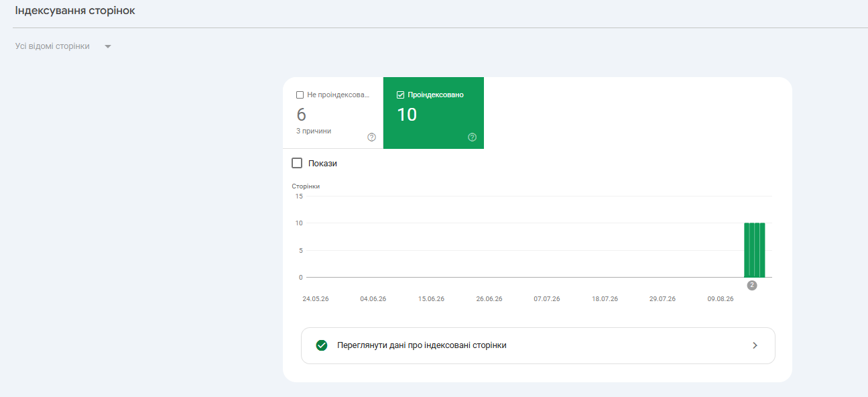Click date label 09.08.26 on axis
Screen dimensions: 868x397
click(721, 299)
